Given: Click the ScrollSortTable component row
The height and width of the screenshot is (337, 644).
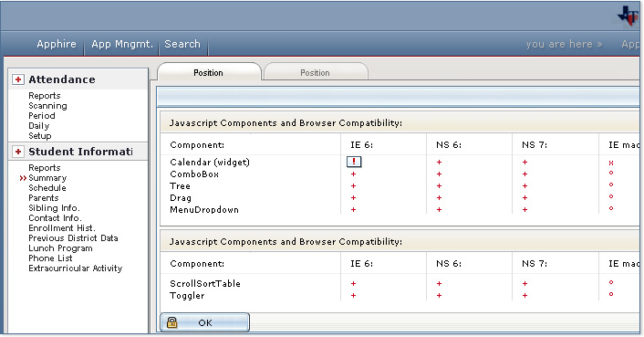Looking at the screenshot, I should 205,284.
